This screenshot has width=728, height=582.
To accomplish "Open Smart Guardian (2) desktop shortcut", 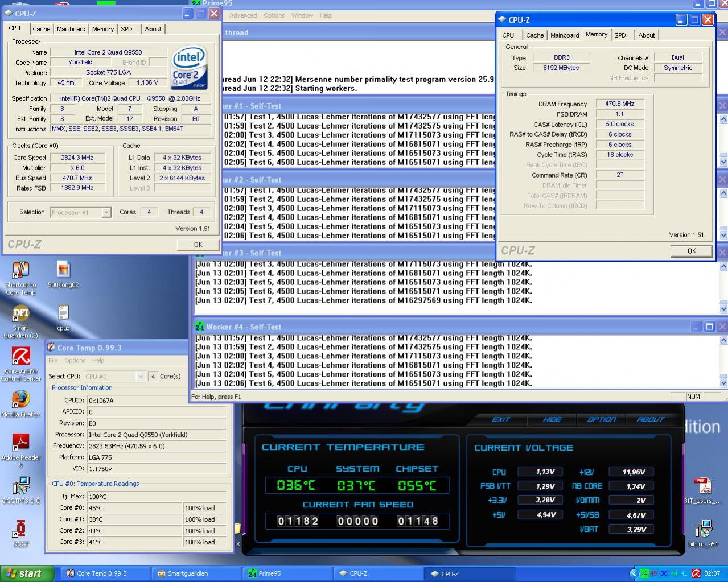I will 20,321.
